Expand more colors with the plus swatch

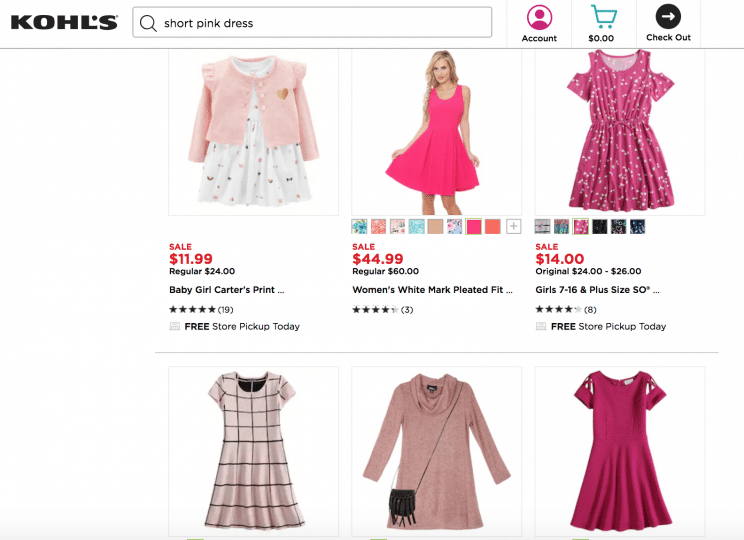[513, 226]
